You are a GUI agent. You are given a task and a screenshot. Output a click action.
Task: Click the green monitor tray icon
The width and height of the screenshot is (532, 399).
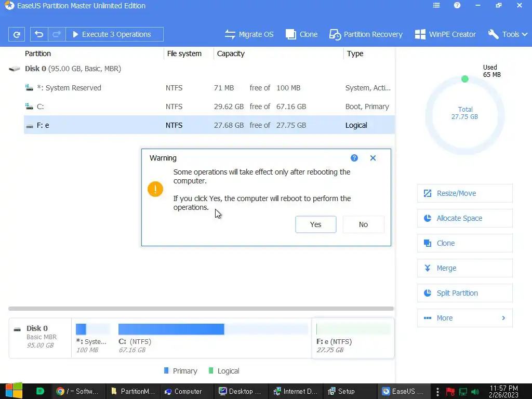coord(463,392)
